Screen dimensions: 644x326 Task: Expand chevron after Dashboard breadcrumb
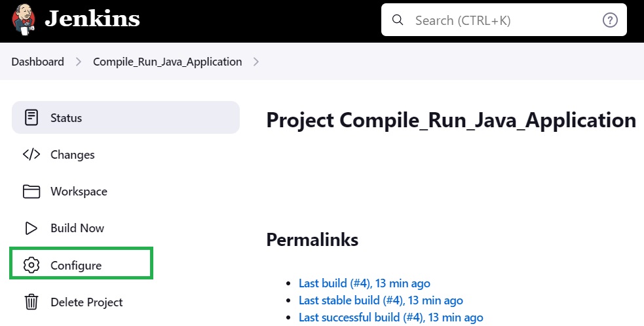pos(79,62)
